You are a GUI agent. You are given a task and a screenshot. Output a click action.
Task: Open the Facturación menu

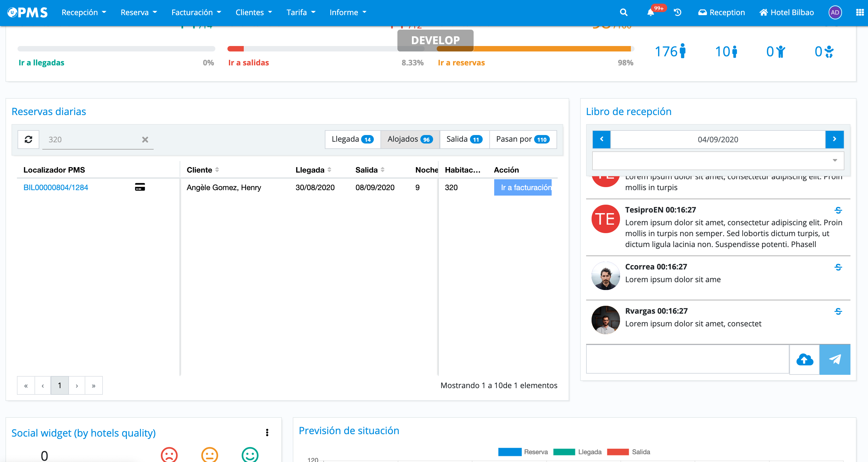click(196, 12)
